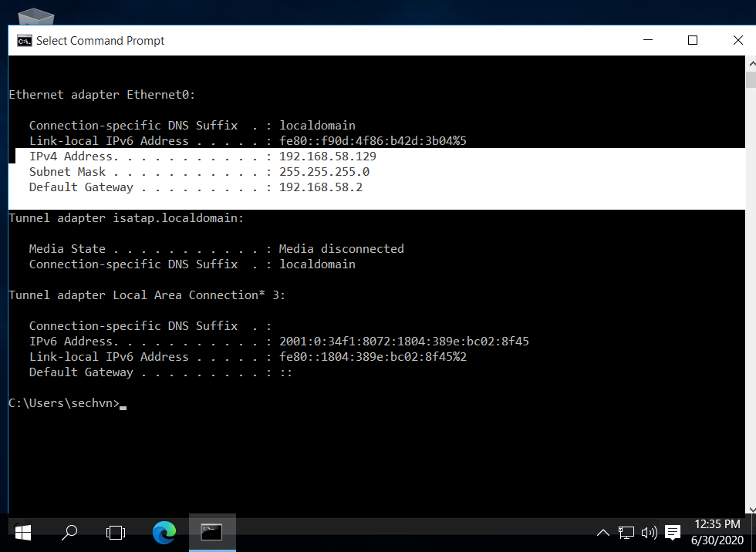This screenshot has height=552, width=756.
Task: Open the clock showing 12:35 PM
Action: [x=717, y=524]
